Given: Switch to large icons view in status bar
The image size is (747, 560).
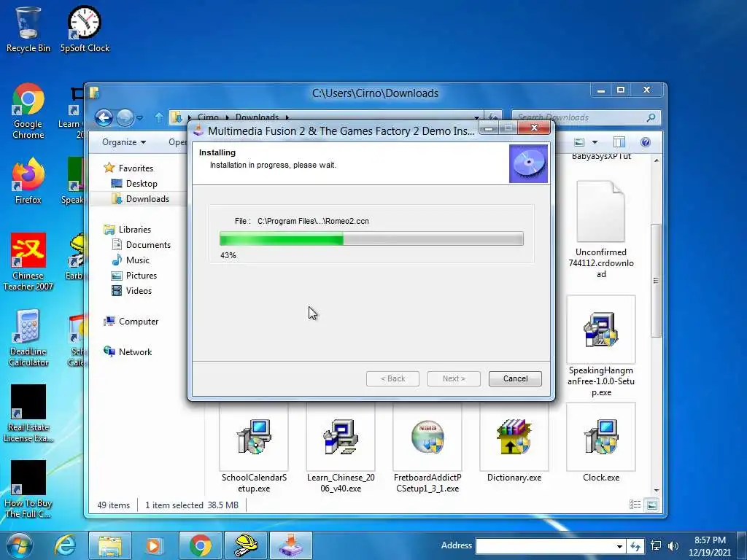Looking at the screenshot, I should 652,505.
